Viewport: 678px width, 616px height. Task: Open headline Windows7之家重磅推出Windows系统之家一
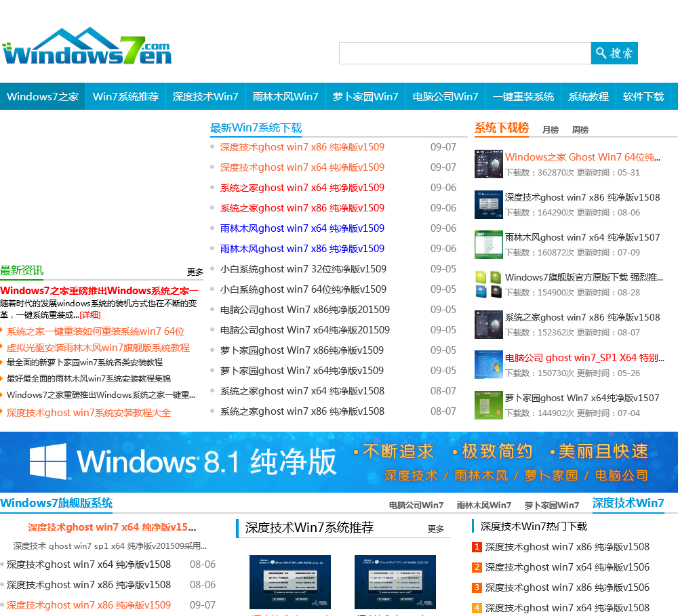point(100,291)
